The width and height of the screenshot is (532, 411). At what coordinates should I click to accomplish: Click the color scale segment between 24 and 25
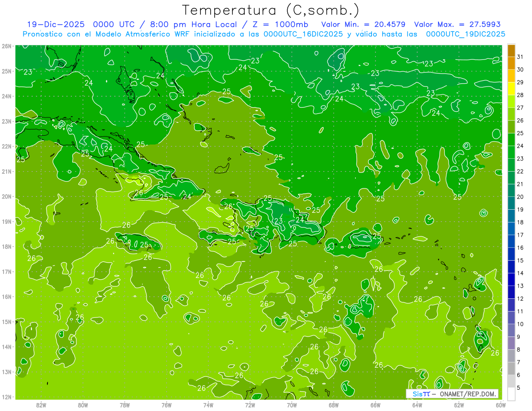click(511, 140)
